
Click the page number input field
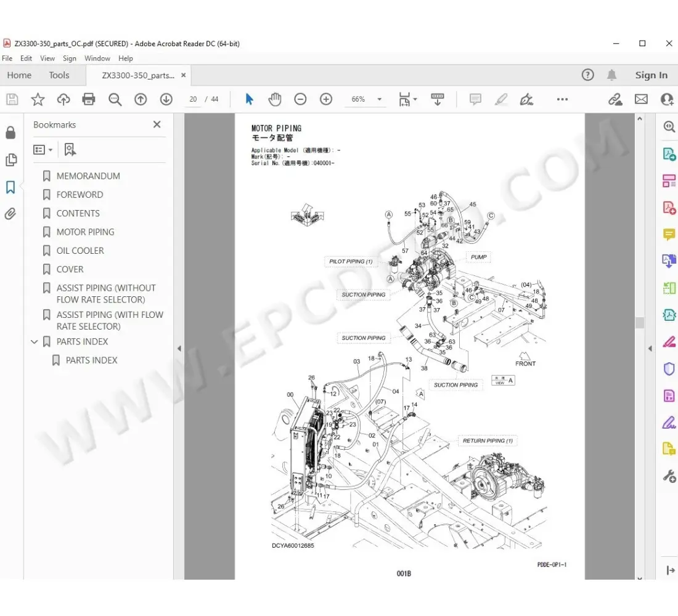click(x=194, y=99)
